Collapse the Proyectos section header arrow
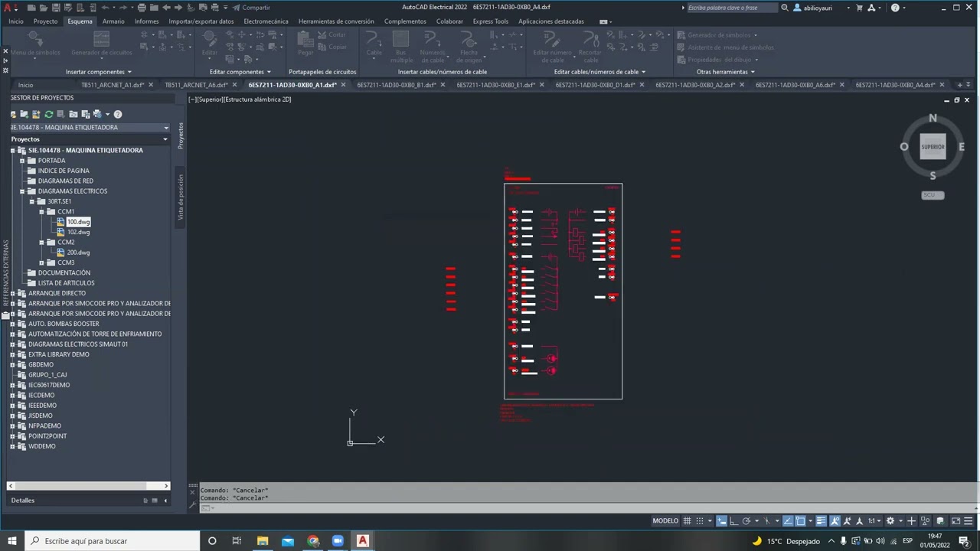 coord(165,139)
